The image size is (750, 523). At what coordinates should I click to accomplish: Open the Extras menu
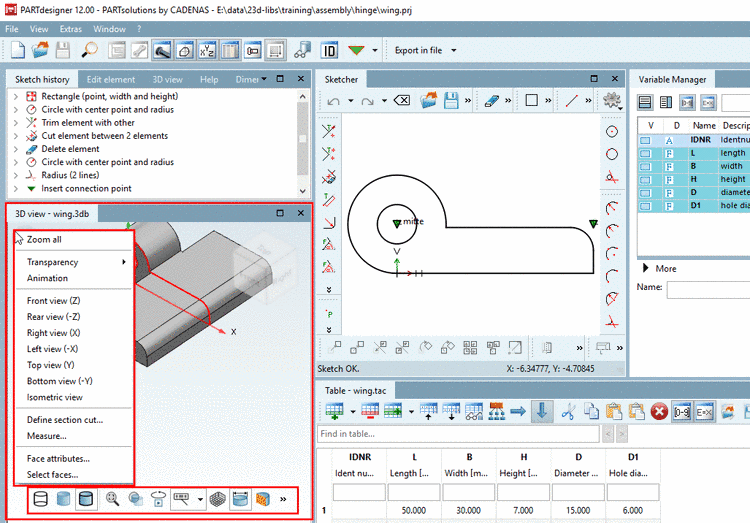coord(71,29)
